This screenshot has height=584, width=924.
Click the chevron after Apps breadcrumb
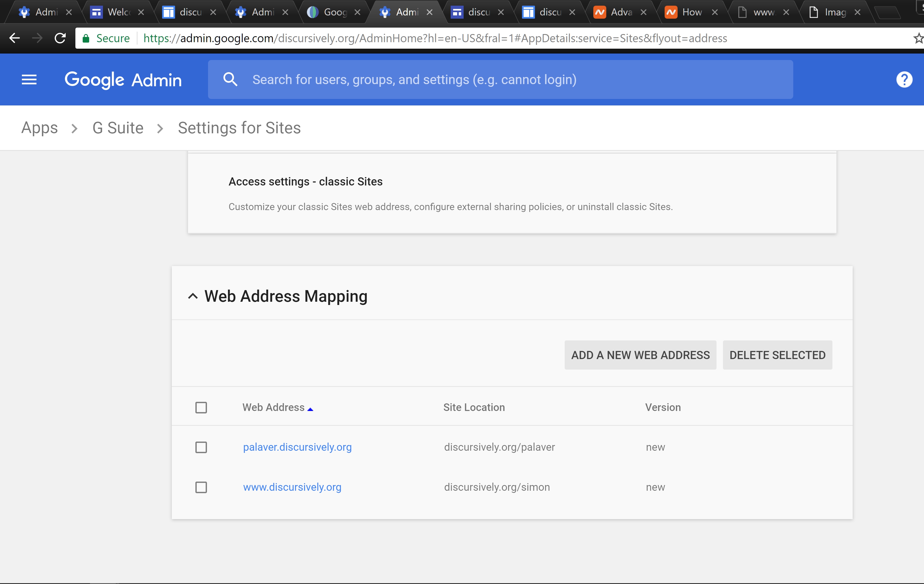[x=75, y=129]
